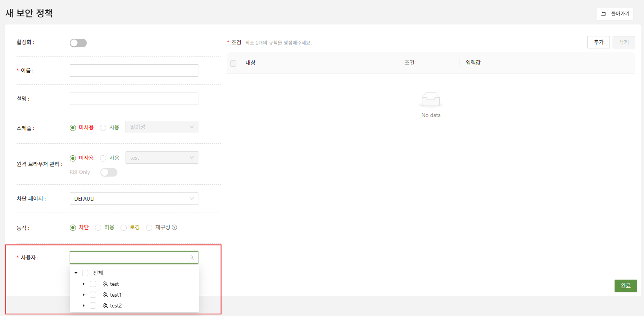Screen dimensions: 644x316
Task: Click the user icon beside test2
Action: point(105,306)
